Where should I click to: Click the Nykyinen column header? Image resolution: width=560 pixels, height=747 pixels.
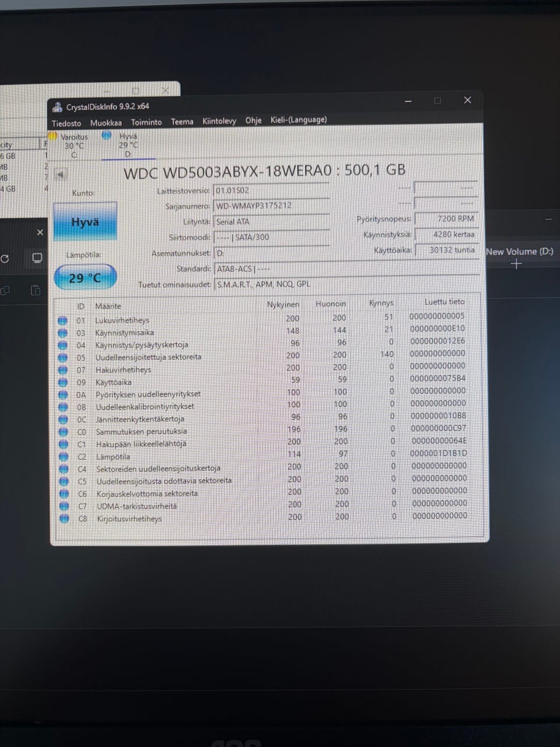point(283,305)
